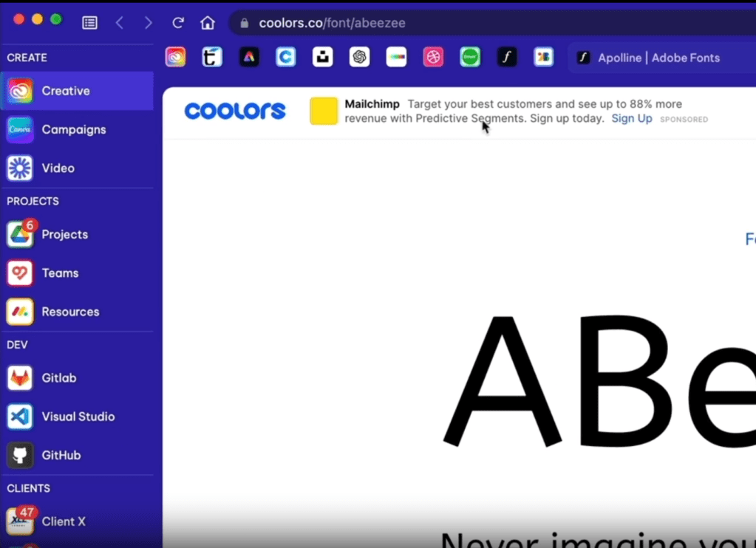
Task: Reload the page
Action: pyautogui.click(x=178, y=23)
